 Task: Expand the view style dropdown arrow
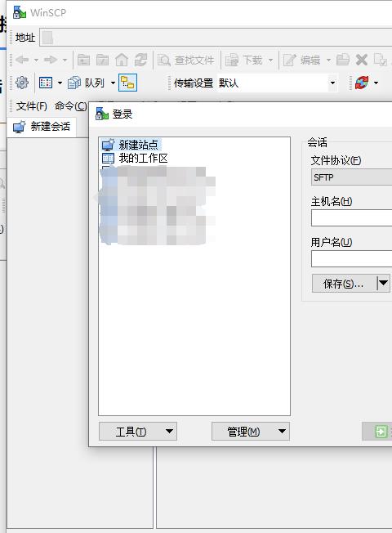point(60,83)
